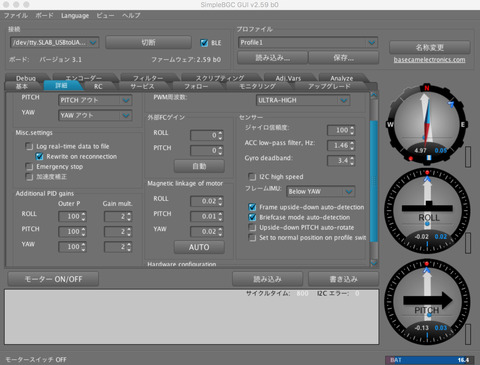Step the external FC gain PITCH spinner
The height and width of the screenshot is (365, 480).
[220, 151]
